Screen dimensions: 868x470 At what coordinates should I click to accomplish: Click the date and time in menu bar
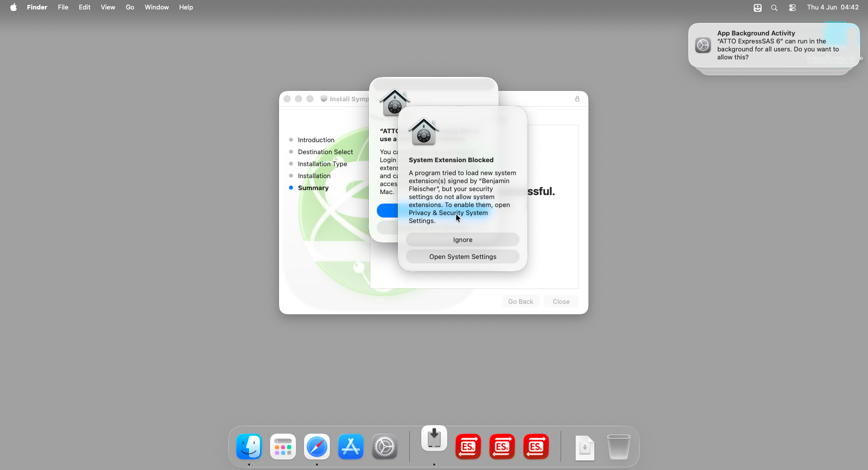833,7
